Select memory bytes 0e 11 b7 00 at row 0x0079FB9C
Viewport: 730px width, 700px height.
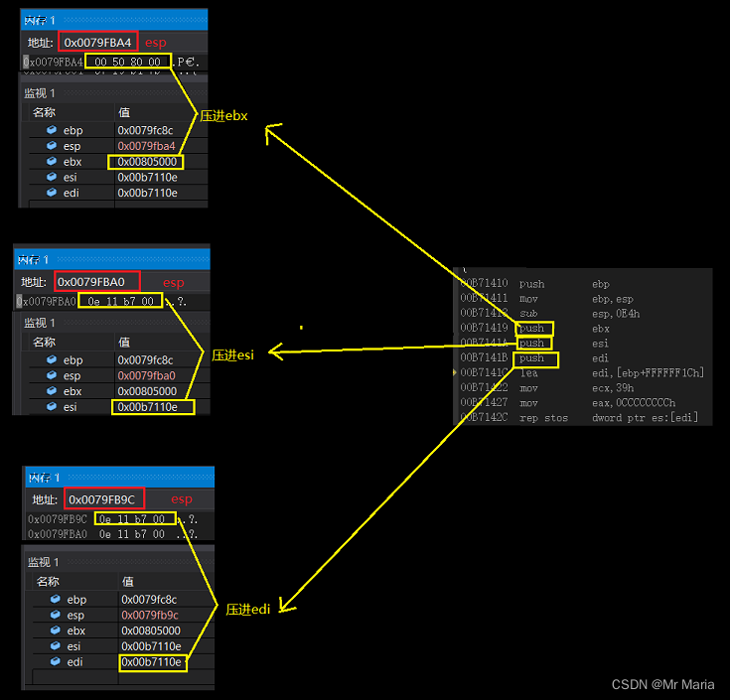pyautogui.click(x=132, y=519)
